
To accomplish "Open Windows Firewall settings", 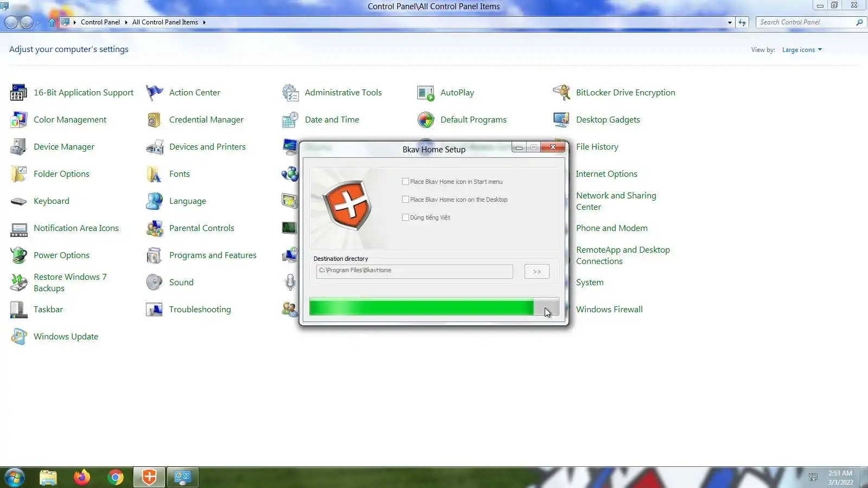I will coord(609,310).
